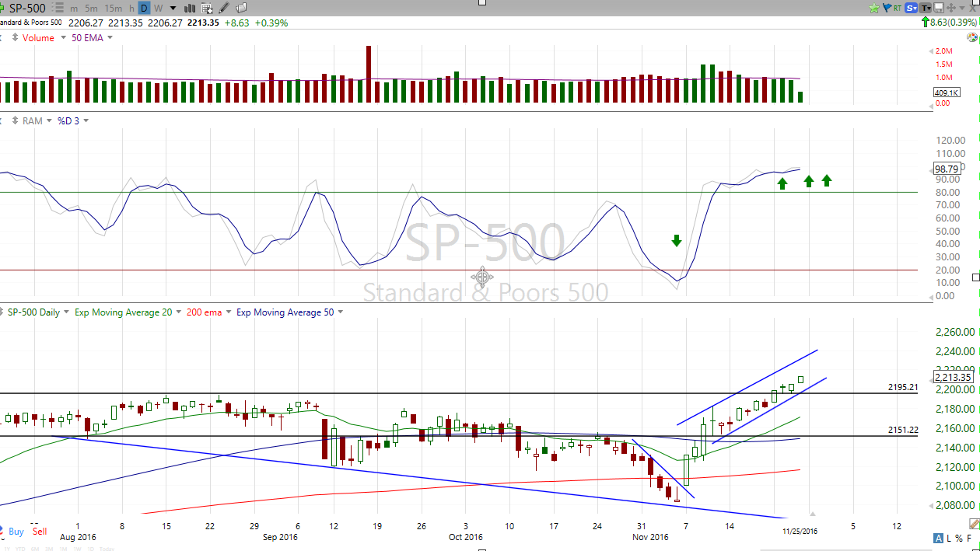Click the floppy disk save icon
This screenshot has width=980, height=551.
tap(939, 8)
